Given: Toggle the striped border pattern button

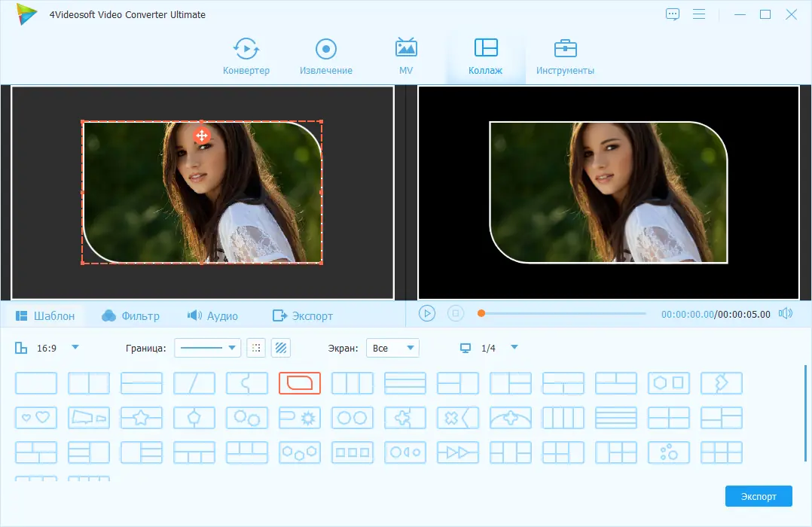Looking at the screenshot, I should (x=281, y=348).
